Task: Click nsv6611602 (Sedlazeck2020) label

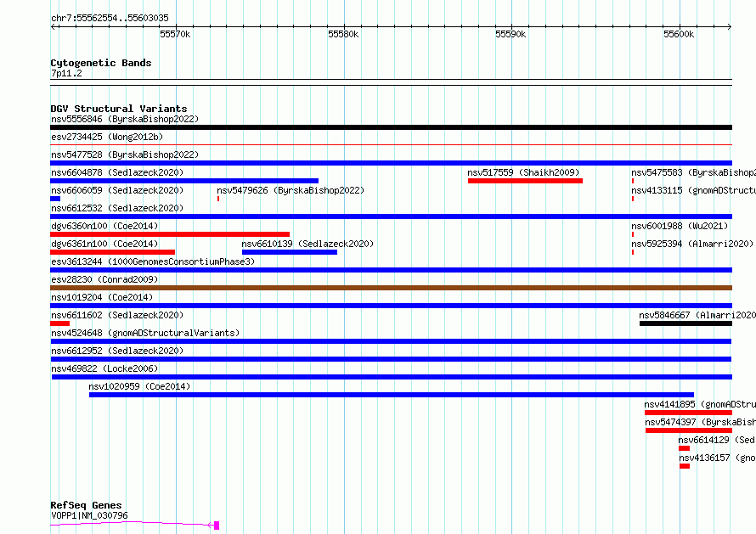Action: pos(117,315)
